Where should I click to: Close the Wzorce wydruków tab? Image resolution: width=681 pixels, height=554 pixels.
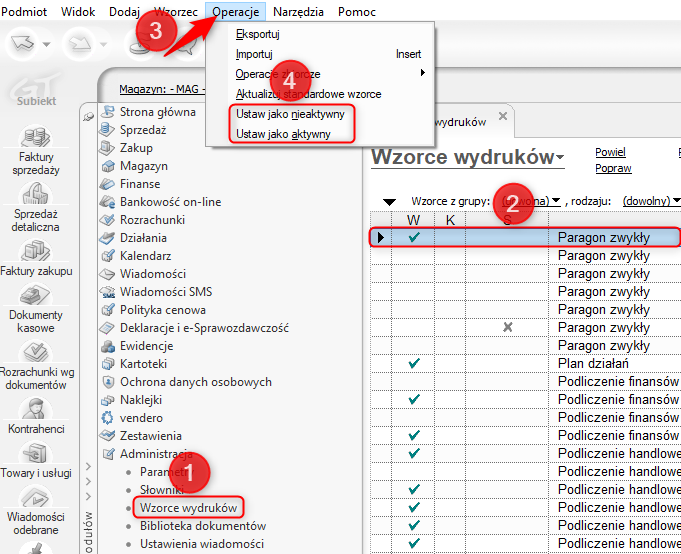tap(502, 116)
